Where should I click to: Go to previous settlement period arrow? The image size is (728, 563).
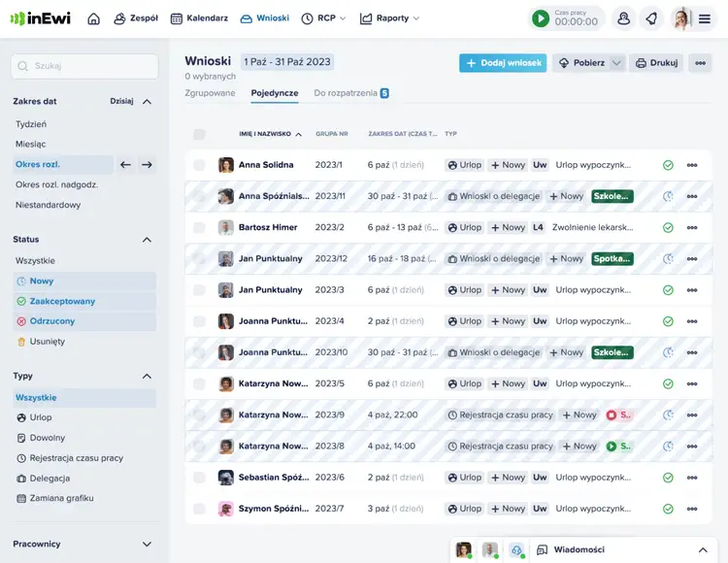pyautogui.click(x=125, y=165)
